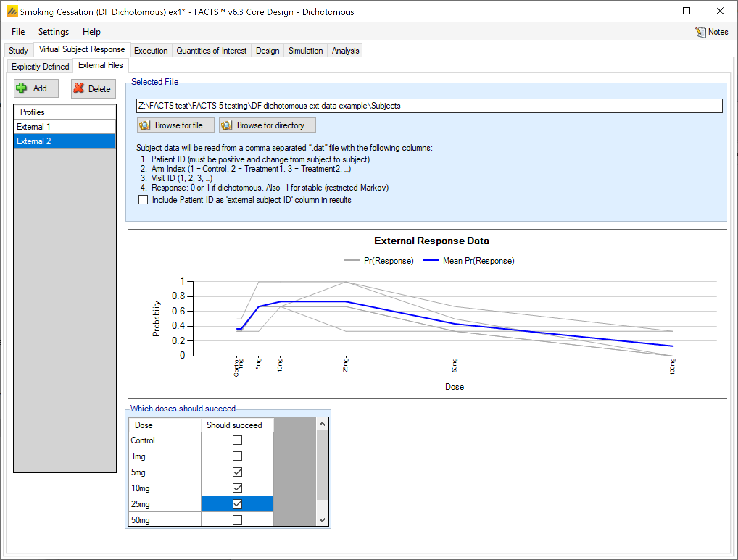738x560 pixels.
Task: Switch to Explicitly Defined sub-tab
Action: [x=40, y=67]
